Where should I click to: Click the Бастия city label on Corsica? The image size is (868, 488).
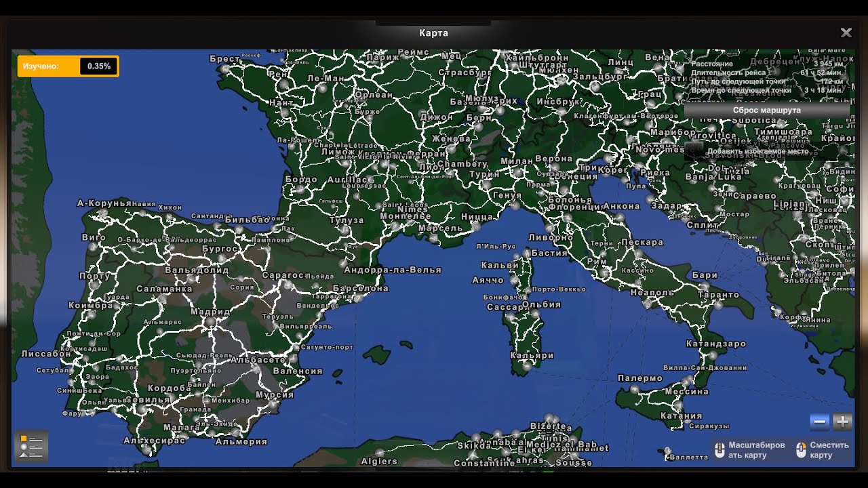549,253
